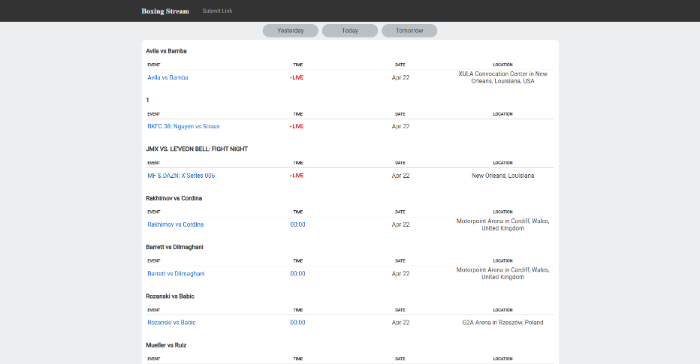
Task: Click the New Orleans, Louisiana location cell
Action: pyautogui.click(x=503, y=176)
